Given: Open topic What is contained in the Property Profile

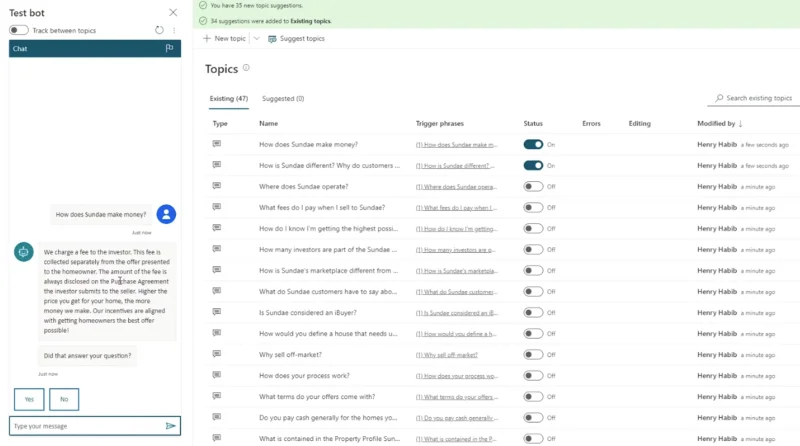Looking at the screenshot, I should 330,438.
